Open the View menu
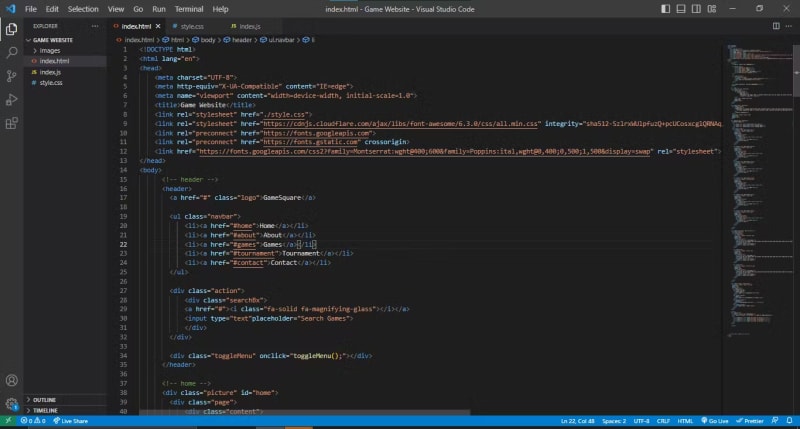 tap(116, 9)
